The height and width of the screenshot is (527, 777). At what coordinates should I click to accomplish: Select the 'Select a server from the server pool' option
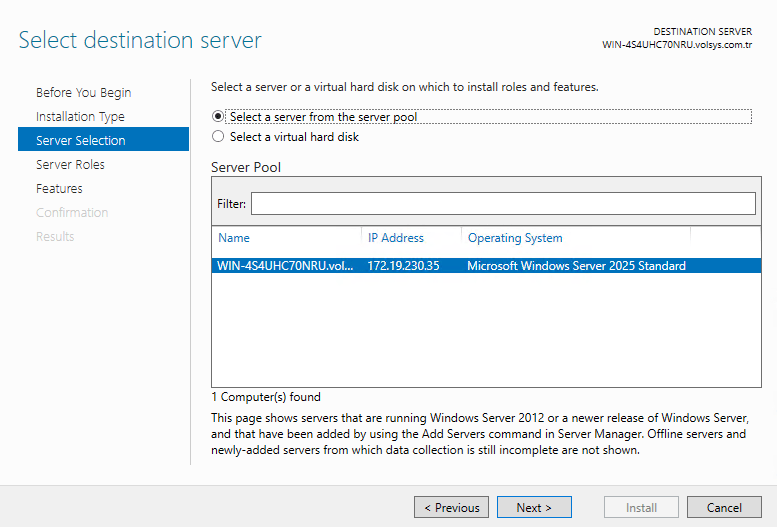coord(219,117)
